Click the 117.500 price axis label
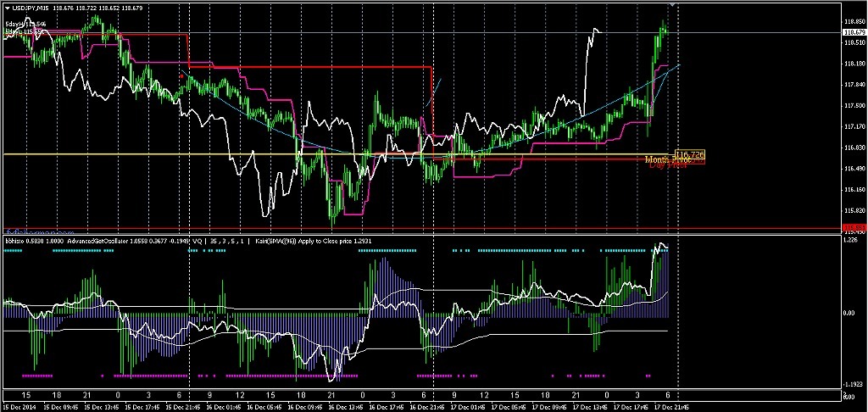Screen dimensions: 868x412 pyautogui.click(x=854, y=106)
